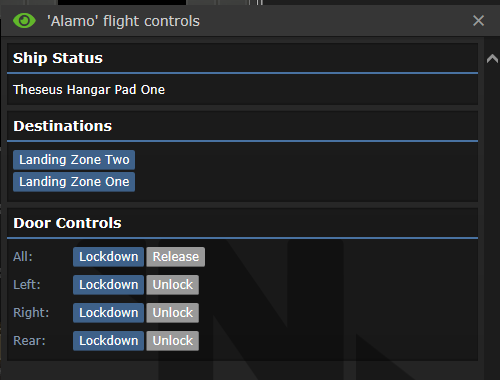Click the Door Controls section header

pyautogui.click(x=67, y=223)
